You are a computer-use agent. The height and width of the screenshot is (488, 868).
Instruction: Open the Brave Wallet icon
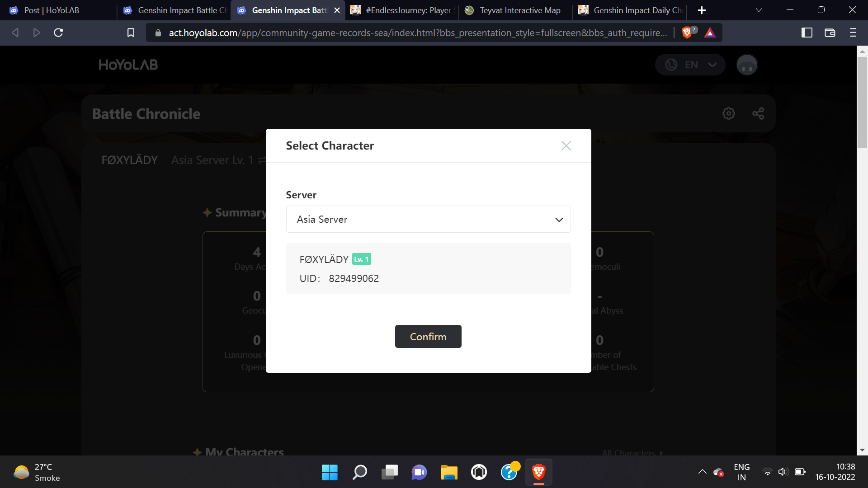coord(830,33)
